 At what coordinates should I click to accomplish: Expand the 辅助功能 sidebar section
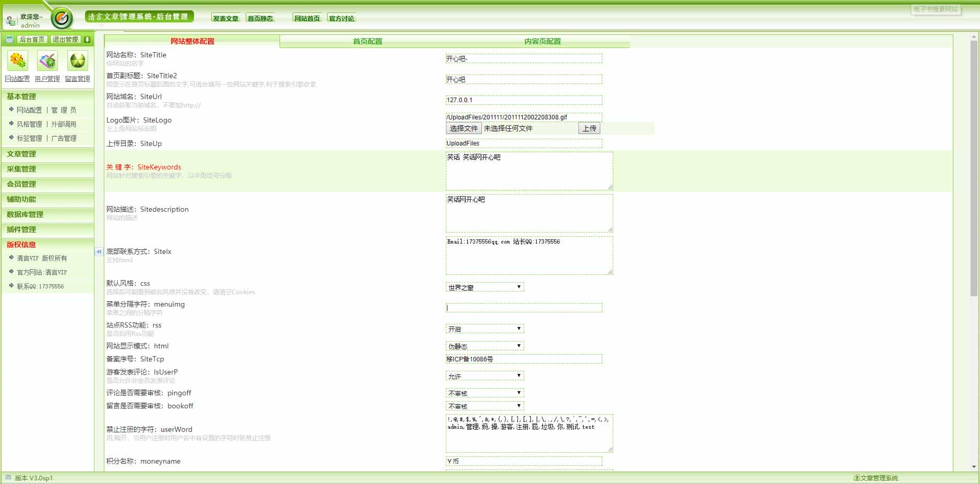[48, 199]
